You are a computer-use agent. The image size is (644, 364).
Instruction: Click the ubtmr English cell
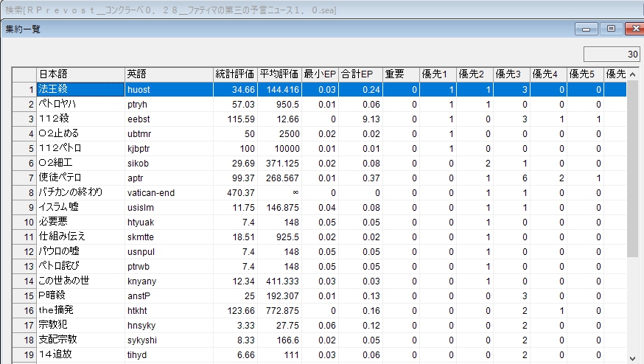click(169, 133)
